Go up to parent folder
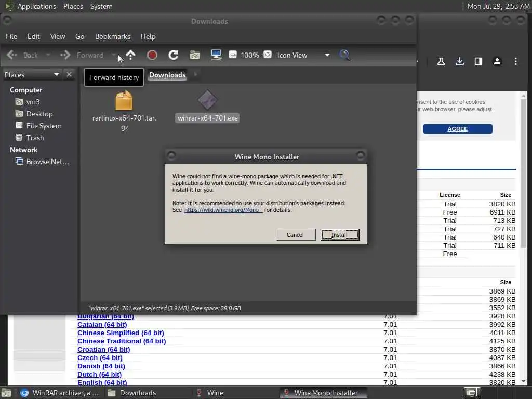The width and height of the screenshot is (532, 399). pos(130,55)
